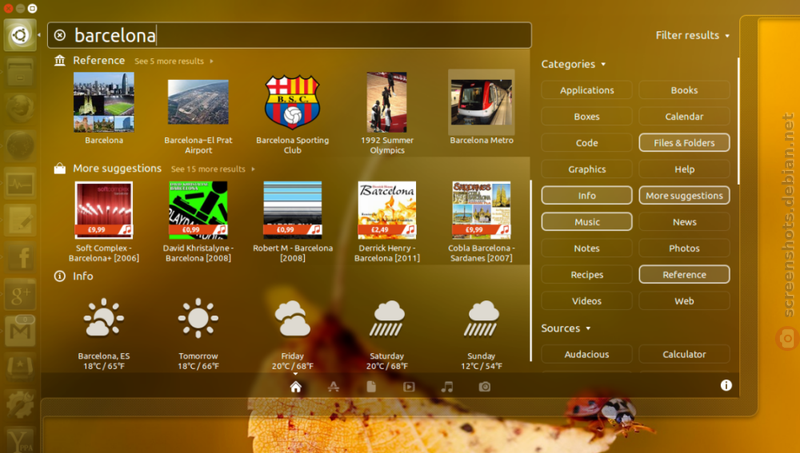This screenshot has width=800, height=453.
Task: Toggle the Books category filter
Action: pyautogui.click(x=684, y=90)
